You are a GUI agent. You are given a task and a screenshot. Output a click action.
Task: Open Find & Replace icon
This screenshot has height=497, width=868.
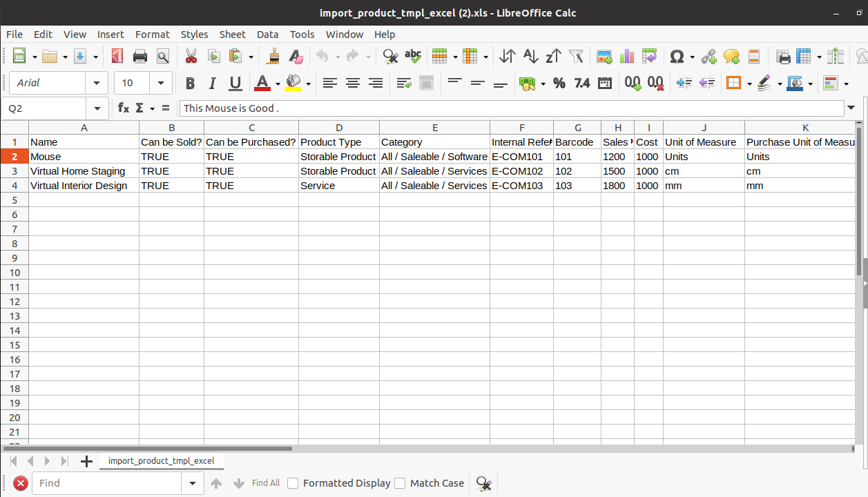pyautogui.click(x=390, y=57)
